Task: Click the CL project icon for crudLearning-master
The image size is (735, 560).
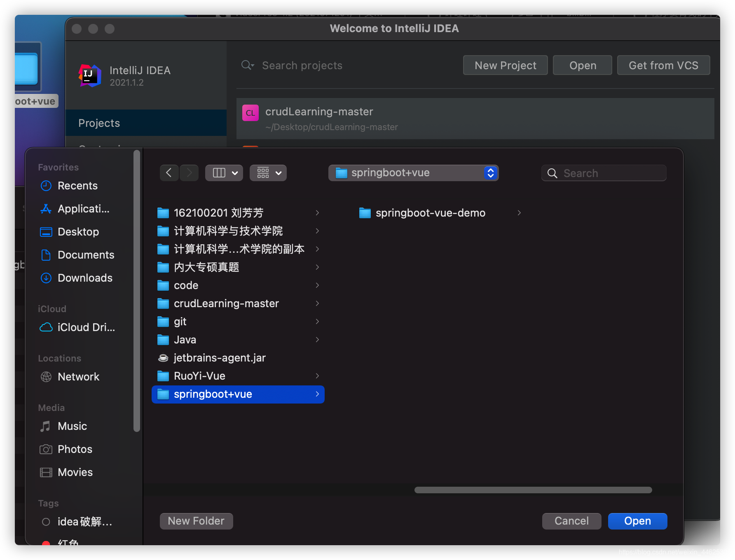Action: (x=250, y=113)
